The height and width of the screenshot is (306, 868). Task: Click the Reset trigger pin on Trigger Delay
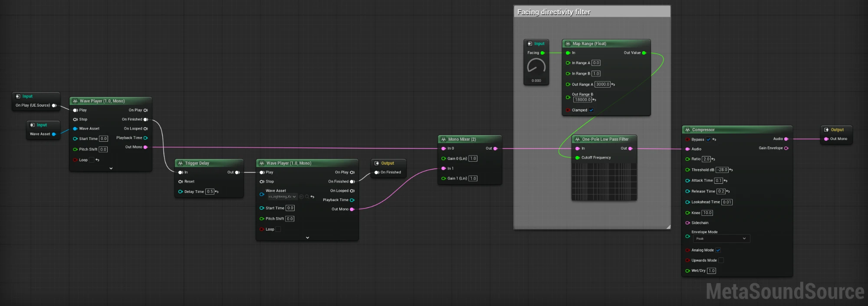180,182
